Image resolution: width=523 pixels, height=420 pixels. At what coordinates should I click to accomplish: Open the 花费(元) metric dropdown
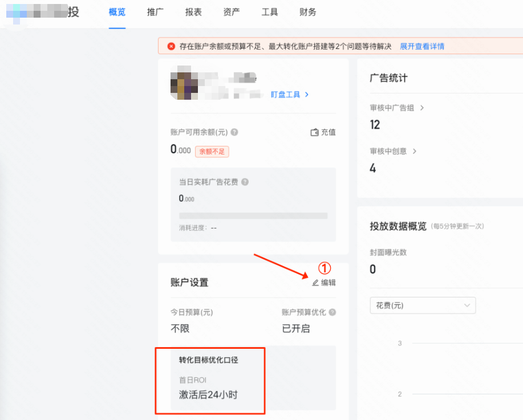(x=422, y=305)
